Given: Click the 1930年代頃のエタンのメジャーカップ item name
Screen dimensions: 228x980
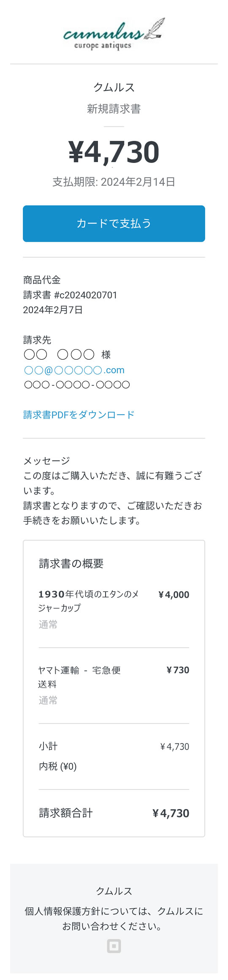Looking at the screenshot, I should tap(88, 601).
